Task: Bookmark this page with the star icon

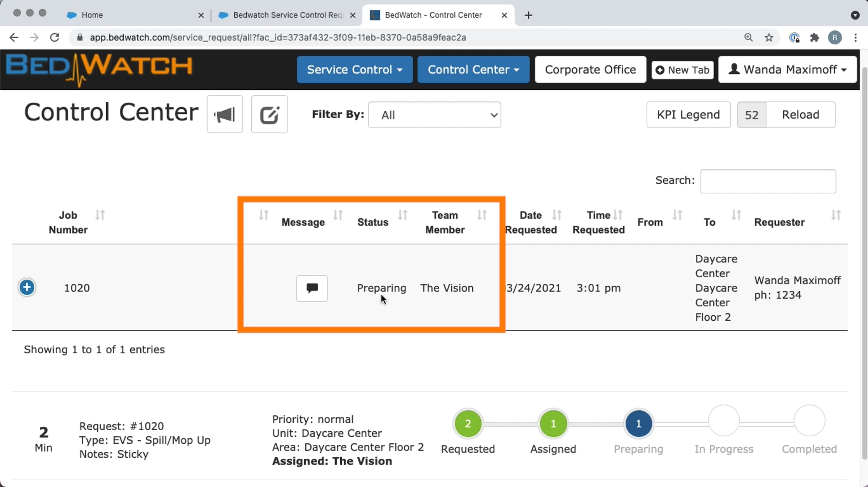Action: [x=769, y=37]
